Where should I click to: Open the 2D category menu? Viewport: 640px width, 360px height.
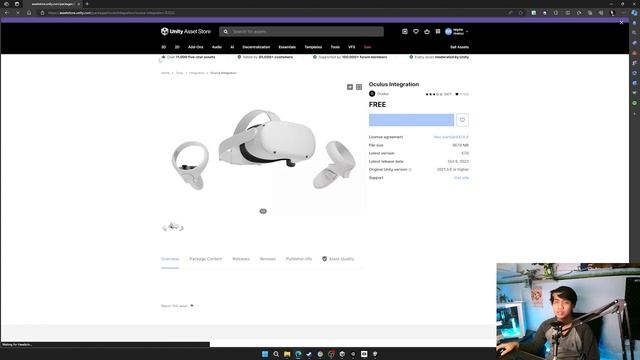177,47
